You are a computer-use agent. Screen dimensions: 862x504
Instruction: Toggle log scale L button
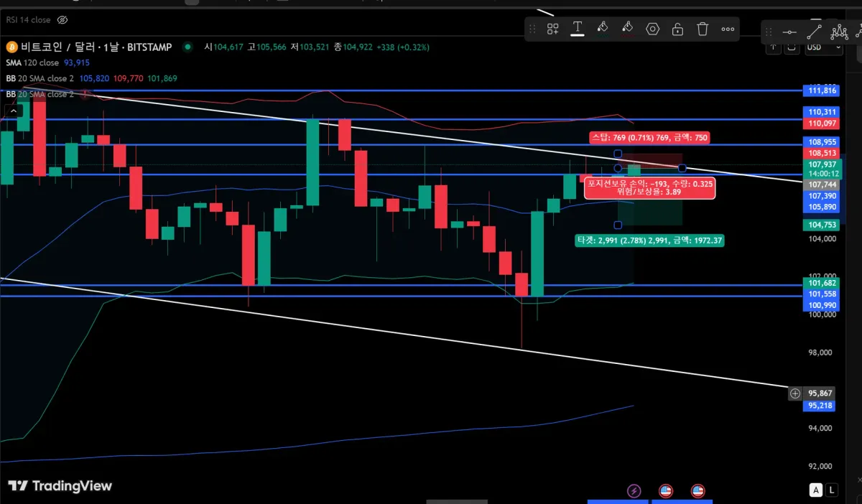tap(832, 490)
